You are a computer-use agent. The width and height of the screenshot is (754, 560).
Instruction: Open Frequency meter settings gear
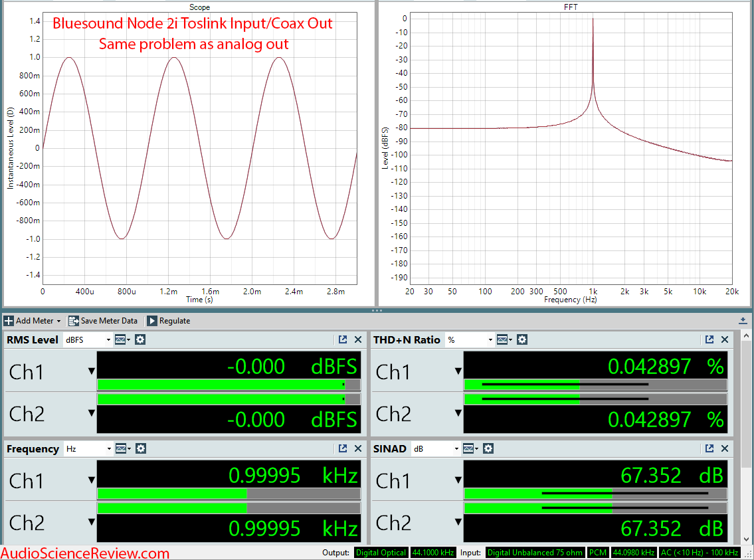140,449
